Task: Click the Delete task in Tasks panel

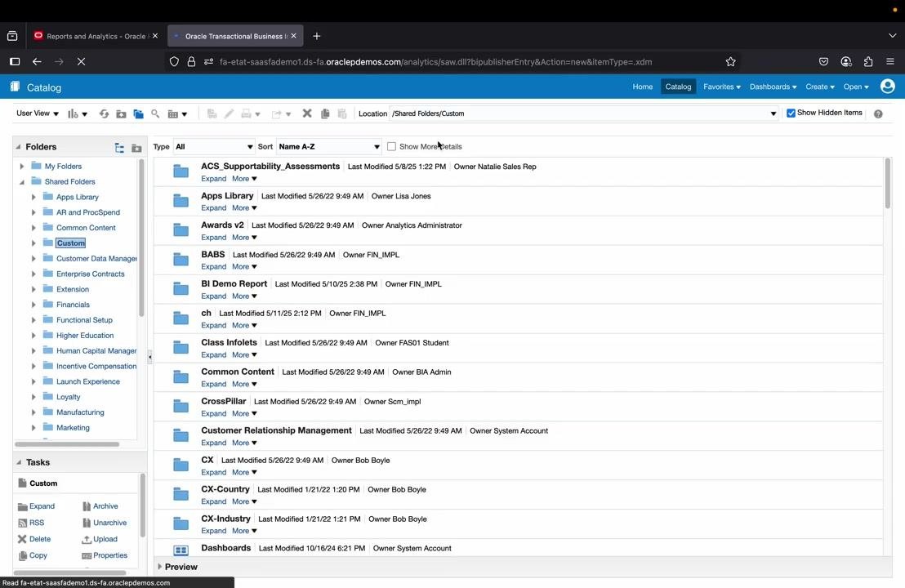Action: [x=34, y=539]
